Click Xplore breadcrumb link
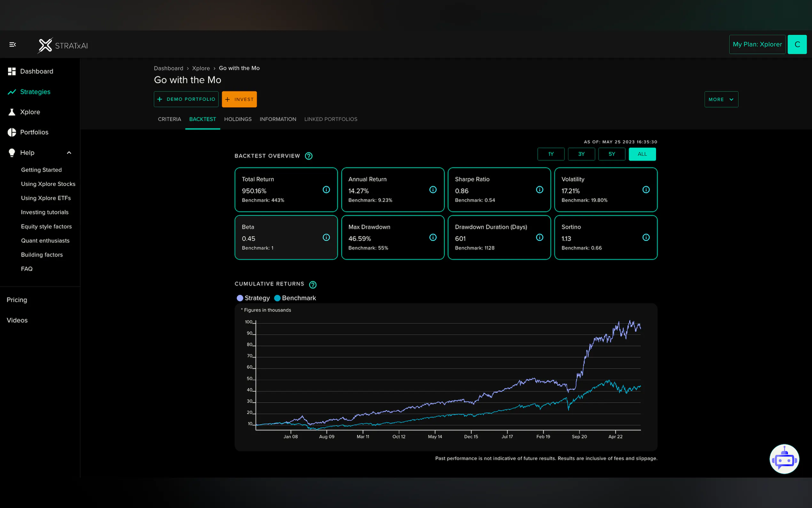Image resolution: width=812 pixels, height=508 pixels. (x=201, y=68)
